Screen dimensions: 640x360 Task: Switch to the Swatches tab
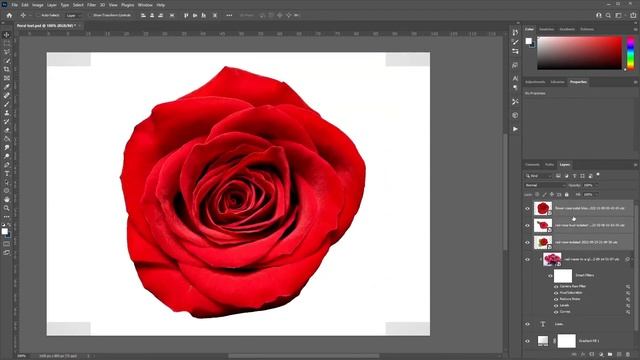[x=547, y=29]
